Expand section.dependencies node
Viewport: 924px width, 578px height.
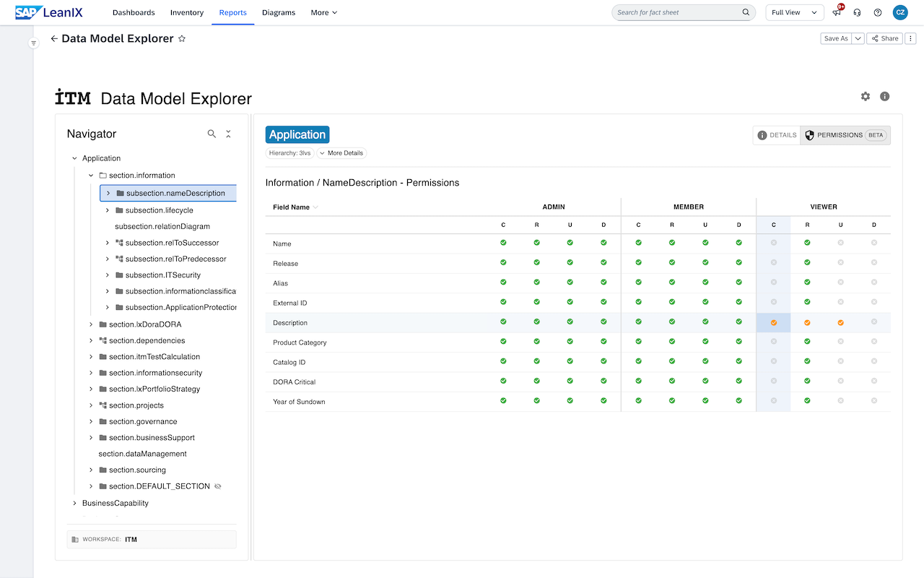click(91, 340)
